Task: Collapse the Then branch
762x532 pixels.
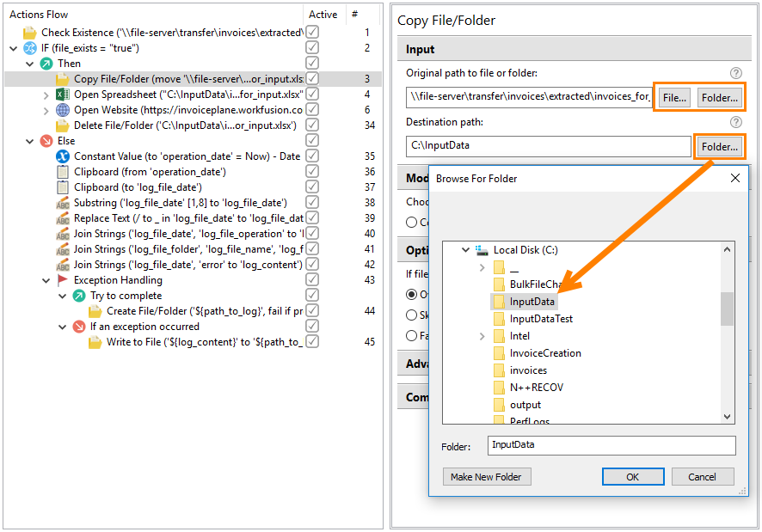Action: (x=29, y=64)
